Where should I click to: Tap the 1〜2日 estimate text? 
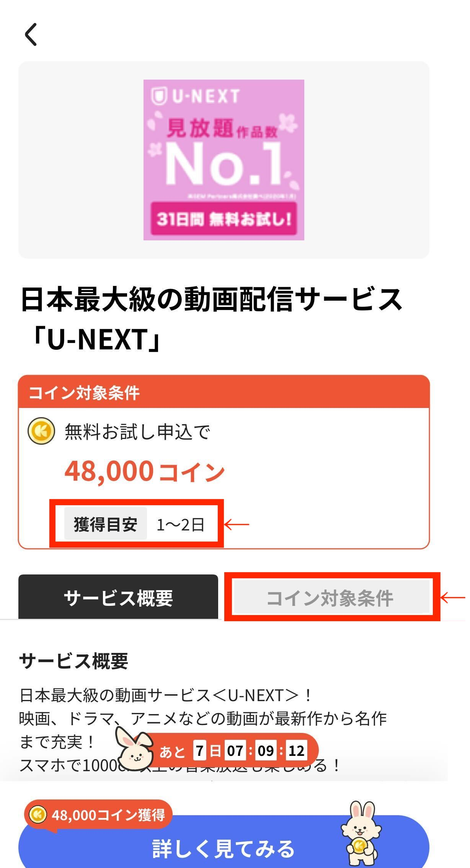click(180, 524)
